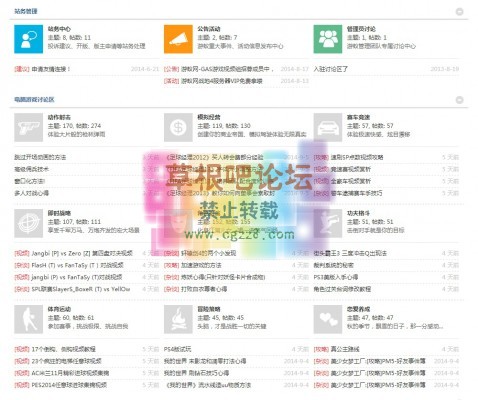Open the gray dollar-sign 模拟经营 icon

click(x=178, y=127)
